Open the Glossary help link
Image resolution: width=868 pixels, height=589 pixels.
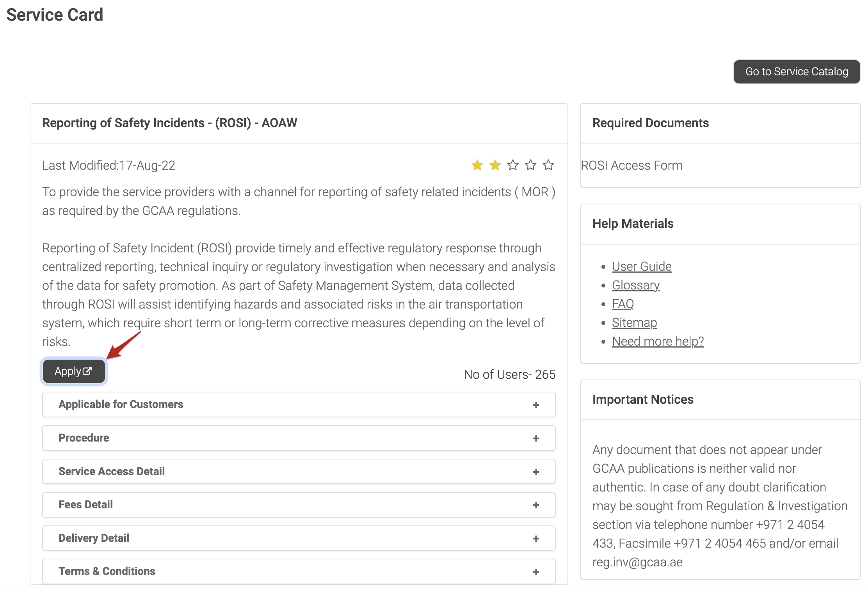[635, 285]
